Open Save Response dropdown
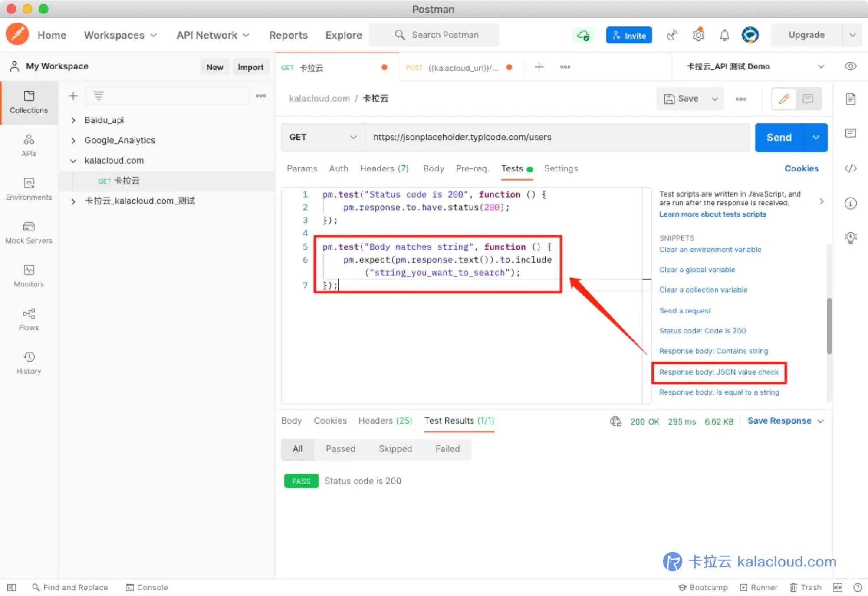Viewport: 868px width, 596px height. coord(786,421)
